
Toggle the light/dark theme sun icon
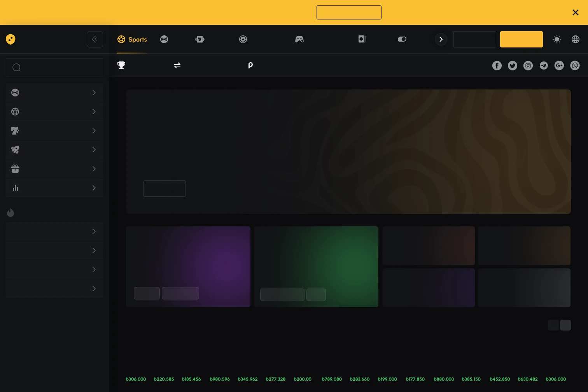click(x=557, y=39)
